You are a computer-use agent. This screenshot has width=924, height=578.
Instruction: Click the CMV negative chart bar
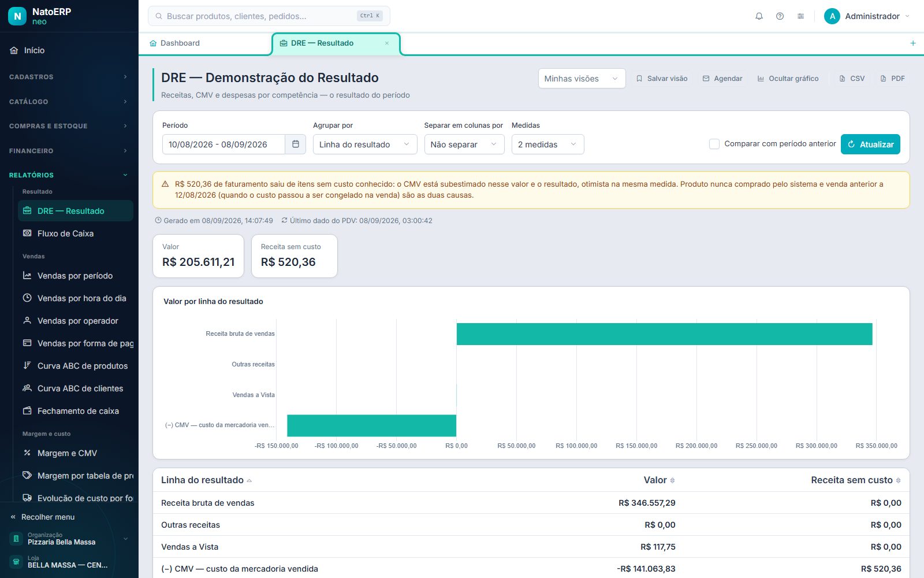pyautogui.click(x=371, y=425)
